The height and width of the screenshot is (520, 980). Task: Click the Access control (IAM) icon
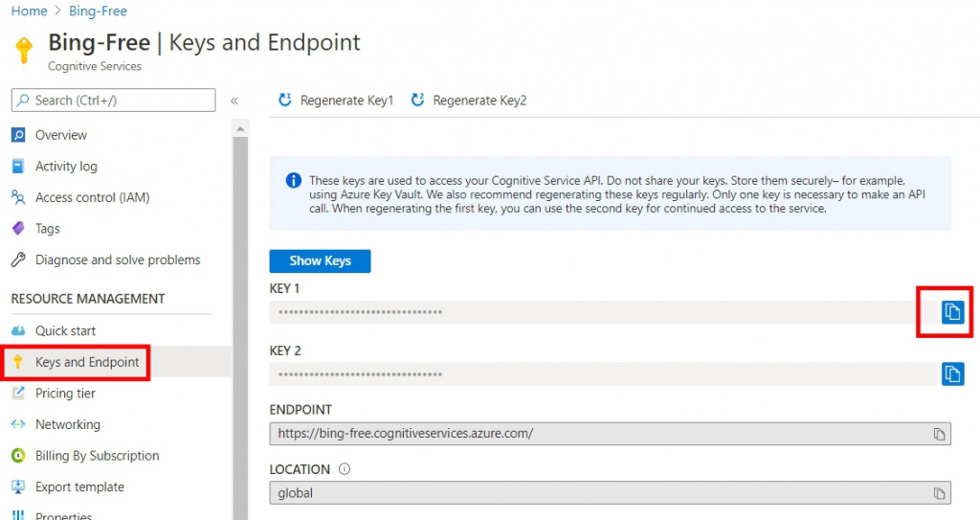tap(18, 197)
